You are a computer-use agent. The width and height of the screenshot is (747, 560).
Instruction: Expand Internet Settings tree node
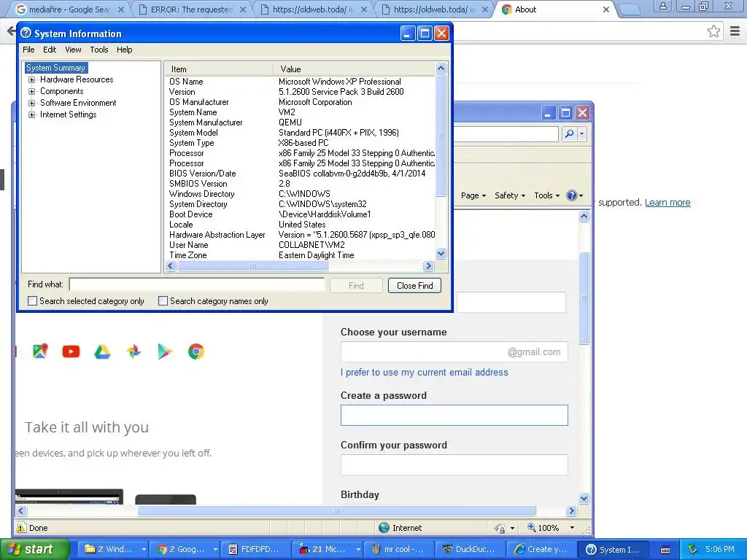[31, 114]
